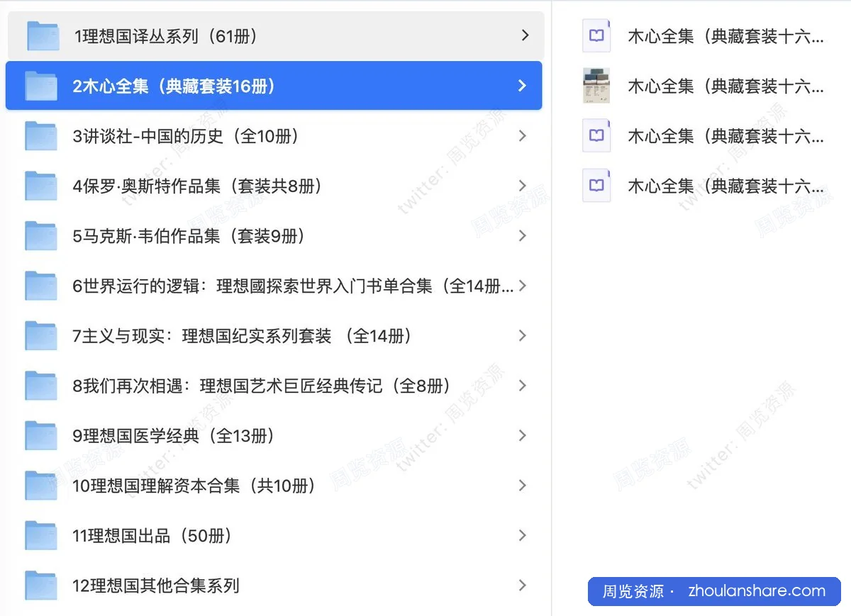The width and height of the screenshot is (851, 616).
Task: Select the folder name 1理想国译丛系列（61册）
Action: [x=166, y=36]
